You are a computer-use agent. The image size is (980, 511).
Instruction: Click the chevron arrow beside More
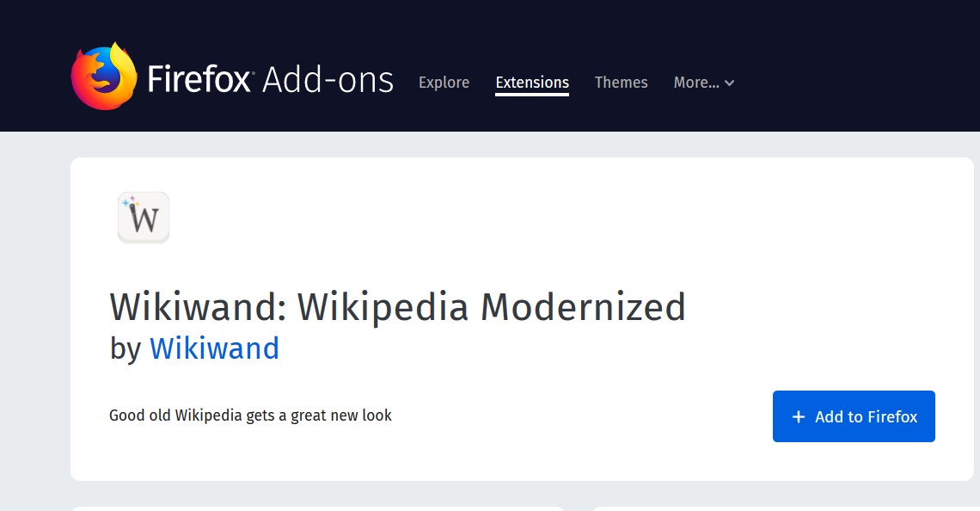click(730, 83)
